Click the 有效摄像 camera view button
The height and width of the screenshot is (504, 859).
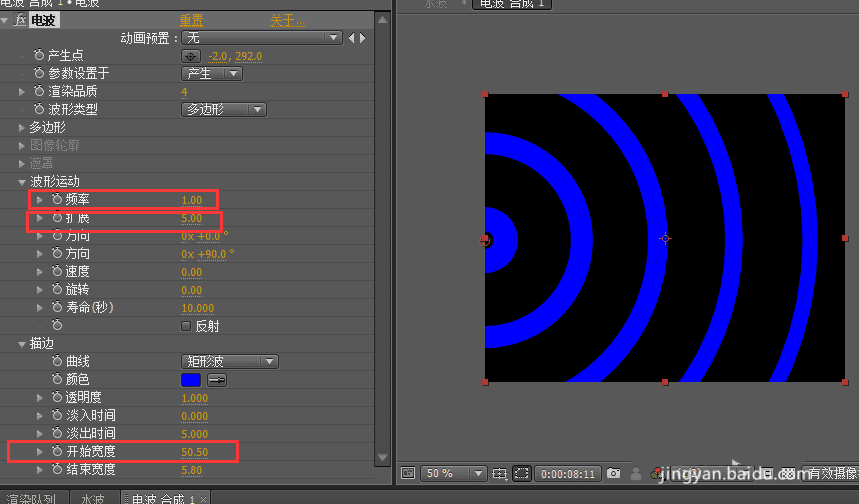[830, 473]
